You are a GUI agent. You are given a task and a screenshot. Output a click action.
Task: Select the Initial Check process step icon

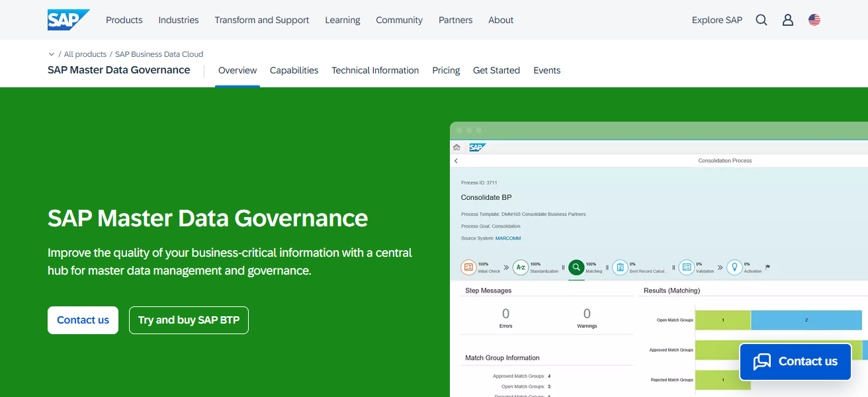pyautogui.click(x=467, y=267)
